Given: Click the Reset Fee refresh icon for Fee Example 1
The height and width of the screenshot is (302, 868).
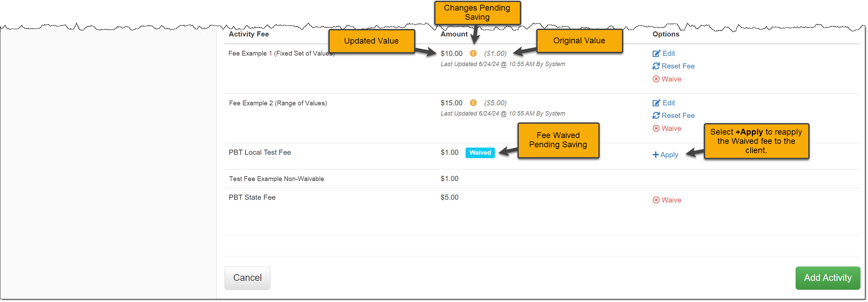Looking at the screenshot, I should pyautogui.click(x=656, y=66).
